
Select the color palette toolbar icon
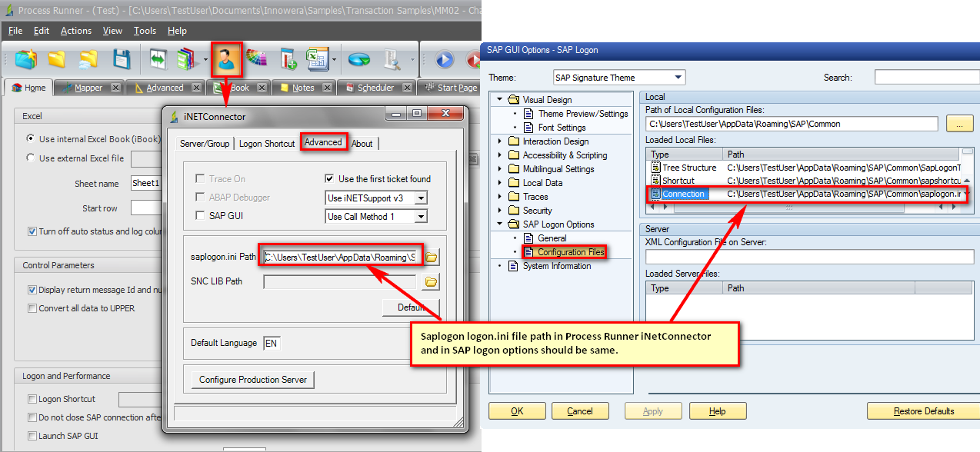[x=258, y=59]
